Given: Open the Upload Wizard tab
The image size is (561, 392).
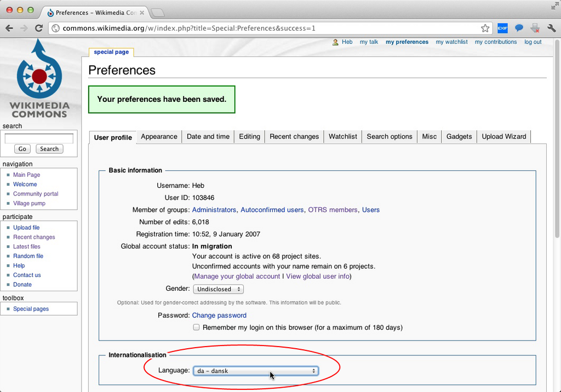Looking at the screenshot, I should point(504,137).
